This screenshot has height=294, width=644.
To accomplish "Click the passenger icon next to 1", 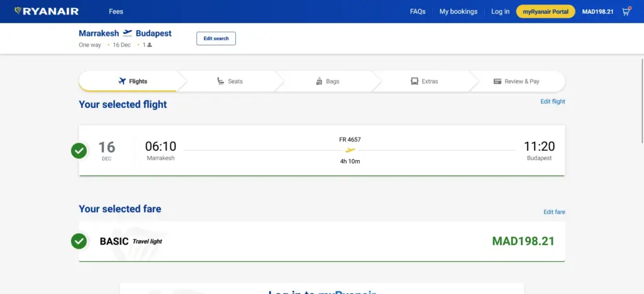I will click(x=150, y=45).
